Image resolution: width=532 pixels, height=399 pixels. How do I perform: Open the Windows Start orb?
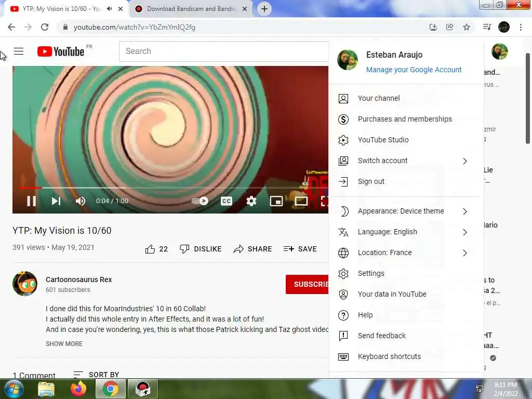click(x=14, y=389)
